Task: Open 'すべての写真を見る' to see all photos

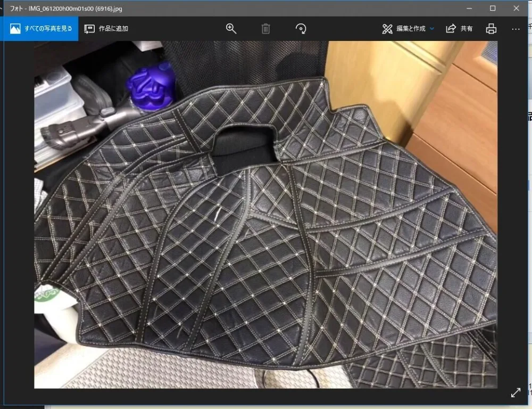Action: [x=41, y=29]
